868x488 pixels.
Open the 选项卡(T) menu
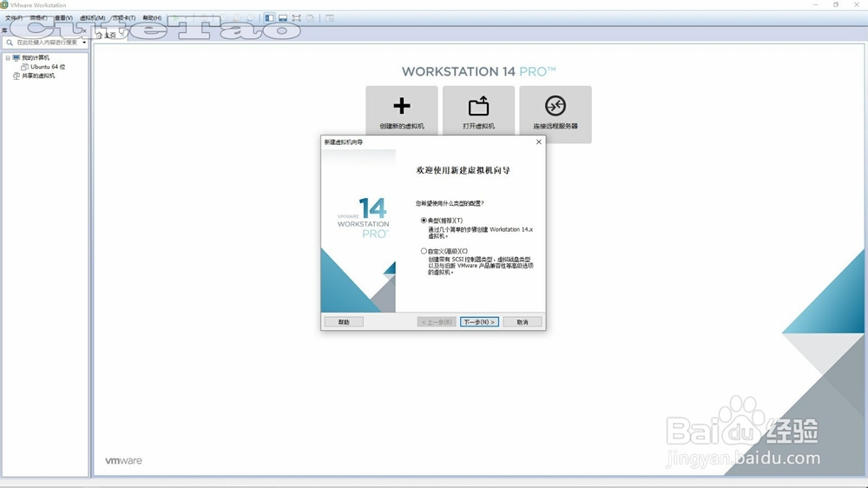tap(123, 17)
